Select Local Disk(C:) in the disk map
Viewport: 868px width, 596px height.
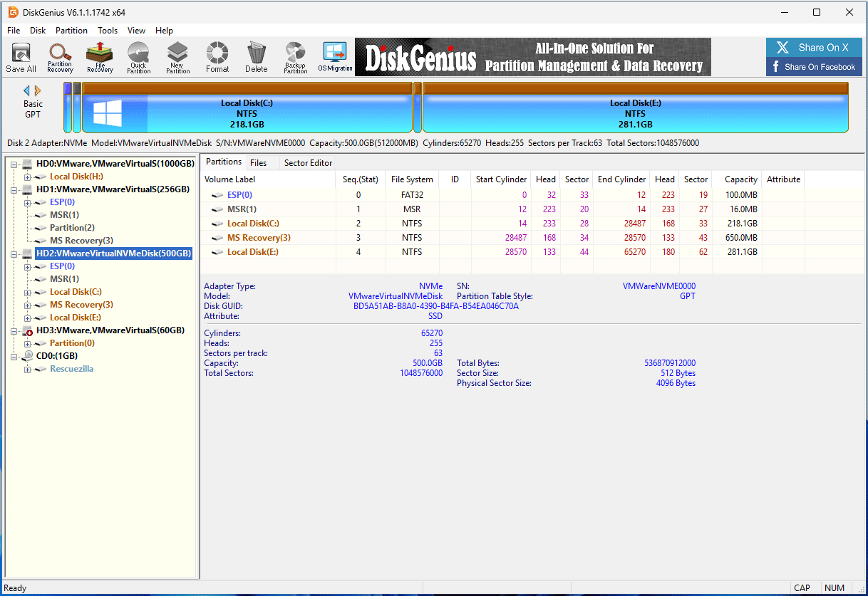pos(247,107)
